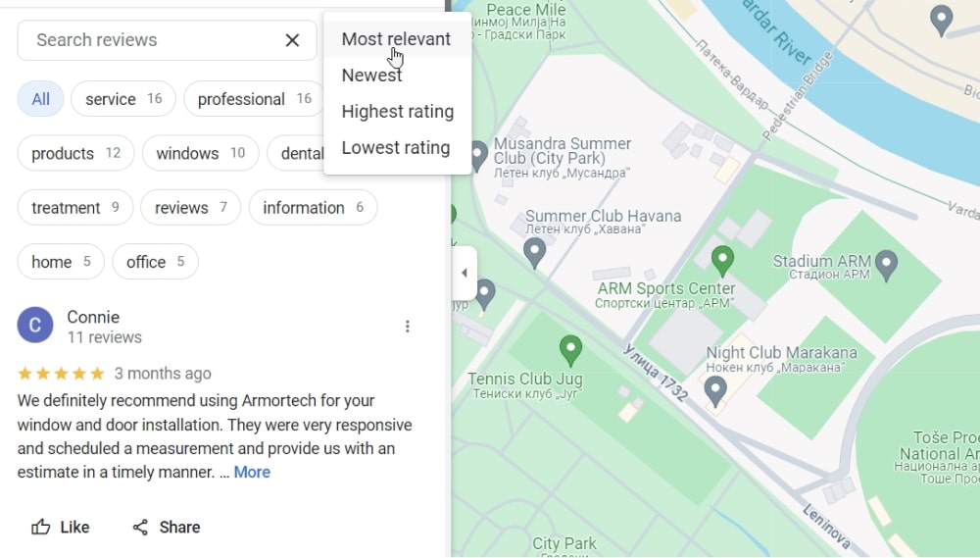Image resolution: width=980 pixels, height=558 pixels.
Task: Open the three-dot menu on Connie's review
Action: point(408,327)
